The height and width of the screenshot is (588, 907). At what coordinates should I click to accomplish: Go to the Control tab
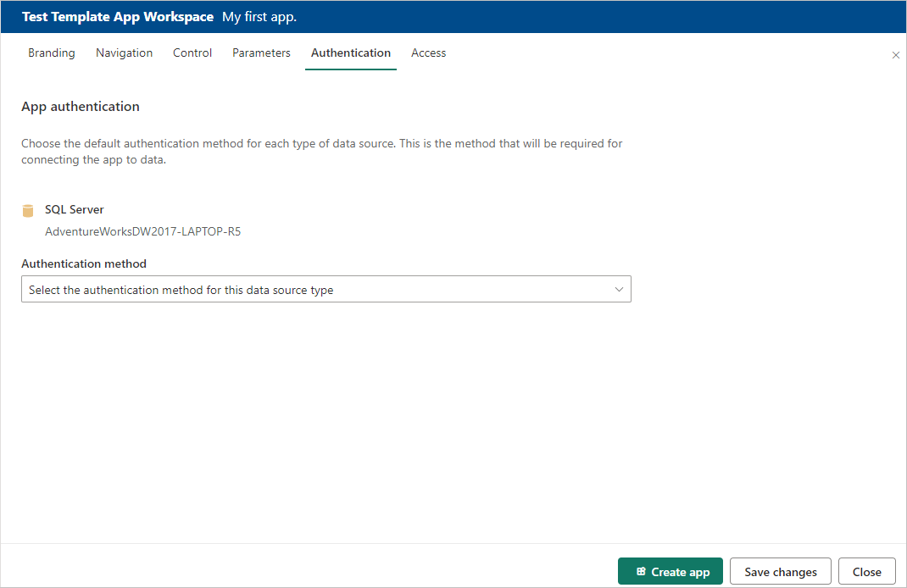[x=192, y=53]
